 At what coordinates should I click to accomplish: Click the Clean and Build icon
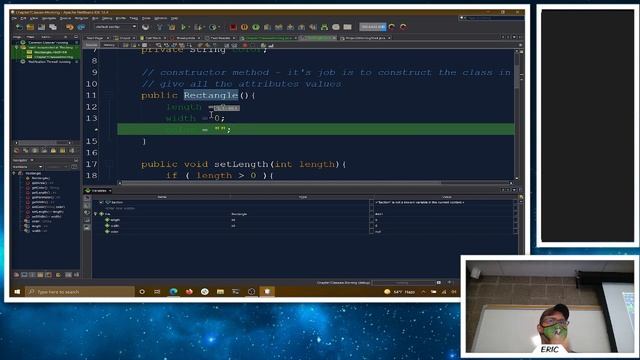pos(172,27)
